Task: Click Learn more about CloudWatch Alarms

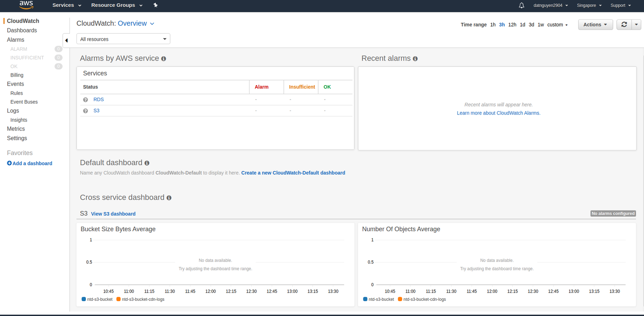Action: coord(498,113)
